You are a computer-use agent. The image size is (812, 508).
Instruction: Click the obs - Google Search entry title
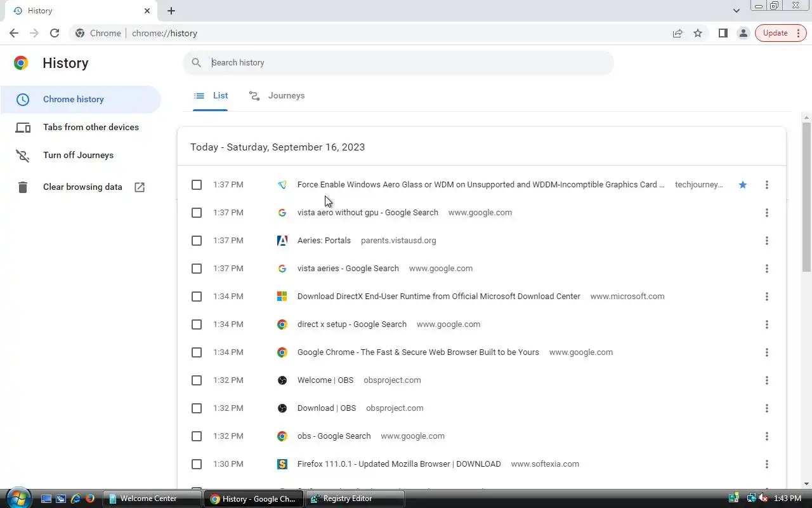tap(334, 436)
